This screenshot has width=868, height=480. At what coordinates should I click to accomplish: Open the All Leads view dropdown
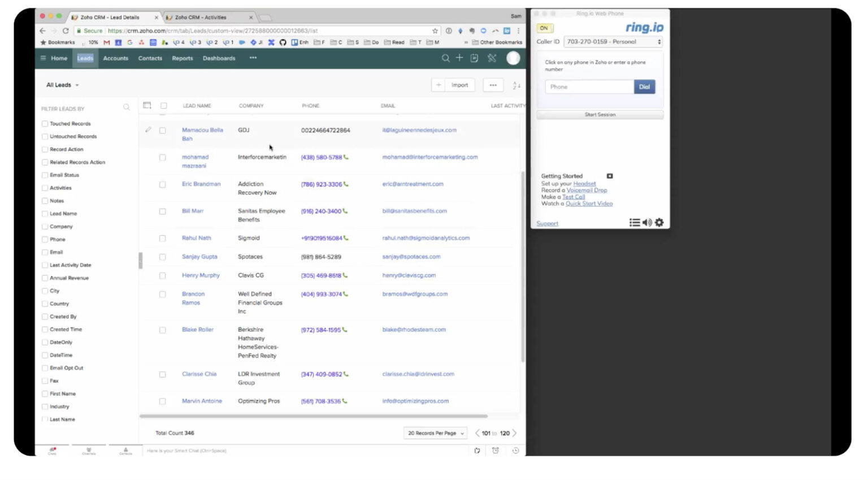tap(61, 85)
